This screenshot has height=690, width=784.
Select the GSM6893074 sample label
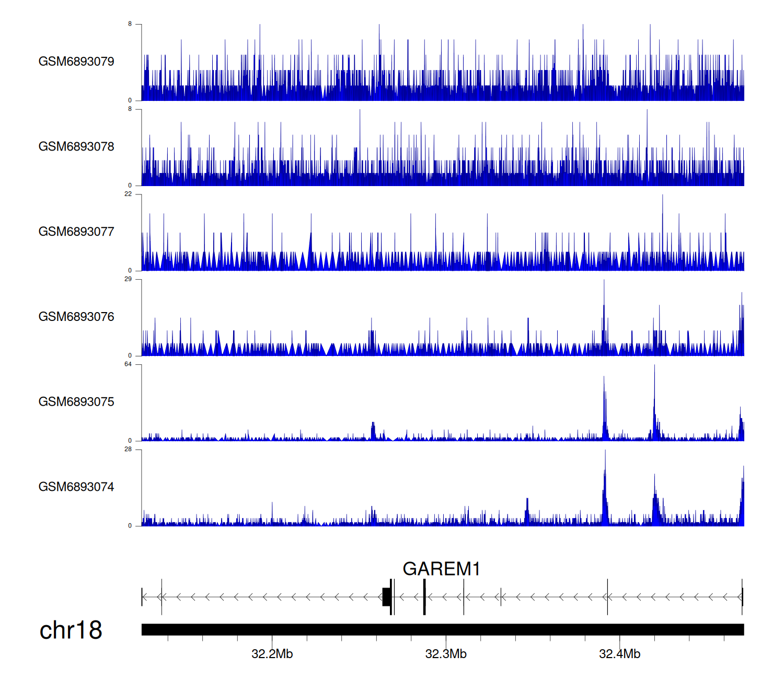tap(76, 487)
